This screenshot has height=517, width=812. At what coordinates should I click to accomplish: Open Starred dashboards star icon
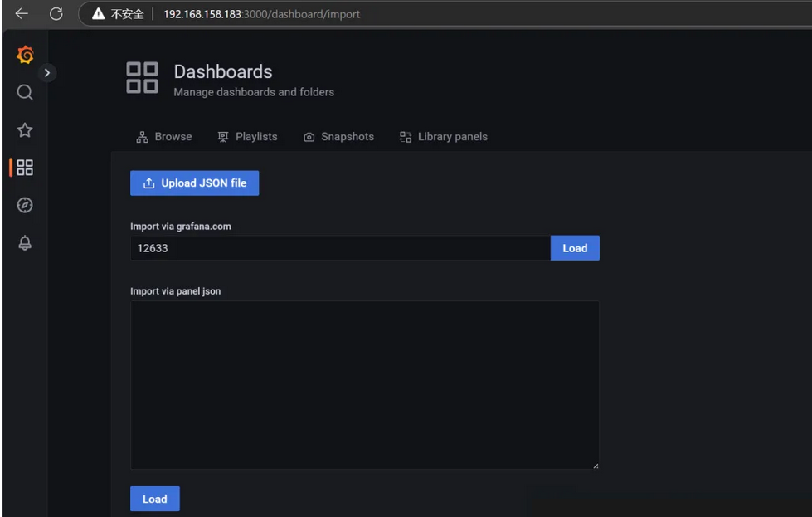tap(25, 130)
